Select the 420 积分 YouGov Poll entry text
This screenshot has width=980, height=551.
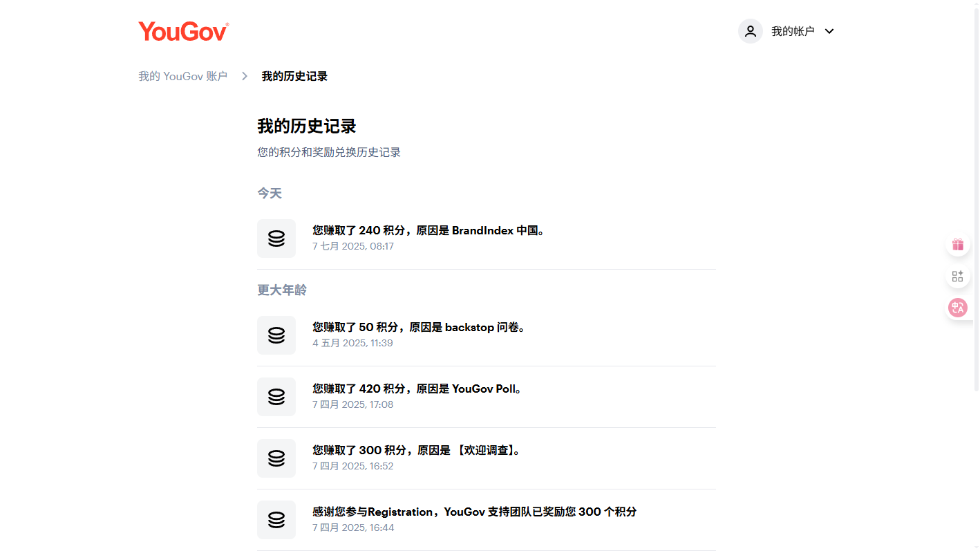[417, 389]
